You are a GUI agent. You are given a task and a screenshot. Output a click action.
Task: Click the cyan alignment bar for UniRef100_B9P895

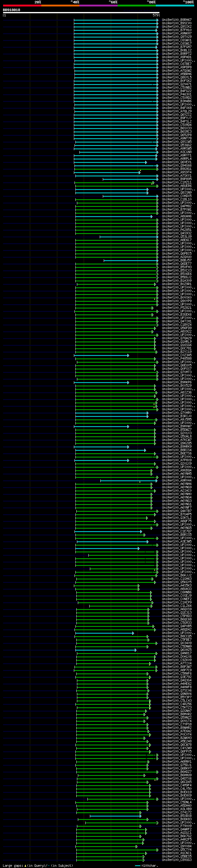pos(130,179)
